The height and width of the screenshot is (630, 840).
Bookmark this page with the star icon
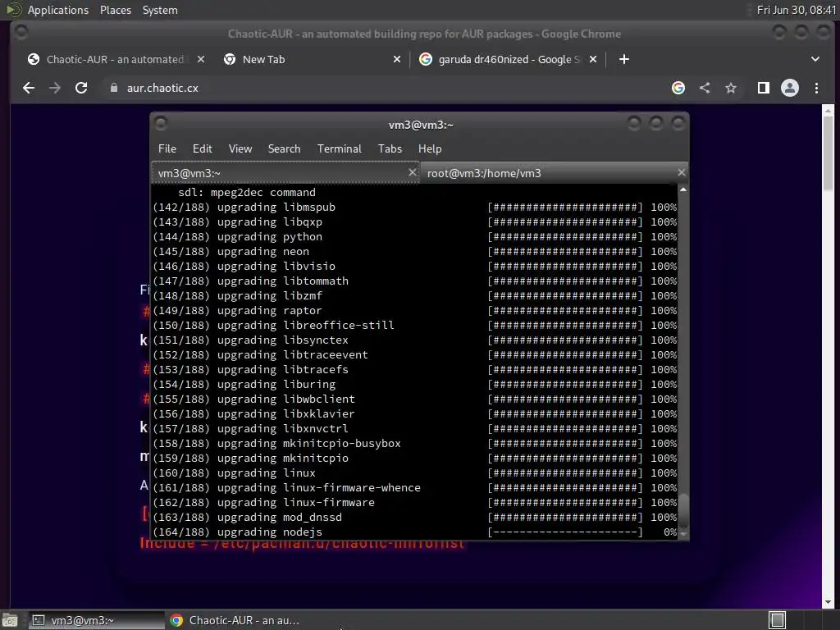click(x=731, y=88)
